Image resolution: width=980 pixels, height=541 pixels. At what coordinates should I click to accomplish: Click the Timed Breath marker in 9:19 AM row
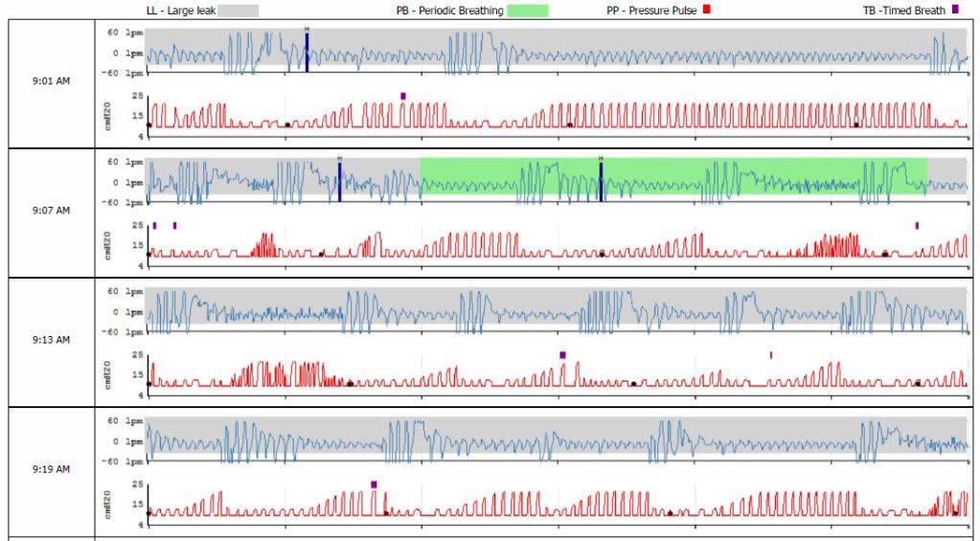pyautogui.click(x=374, y=485)
